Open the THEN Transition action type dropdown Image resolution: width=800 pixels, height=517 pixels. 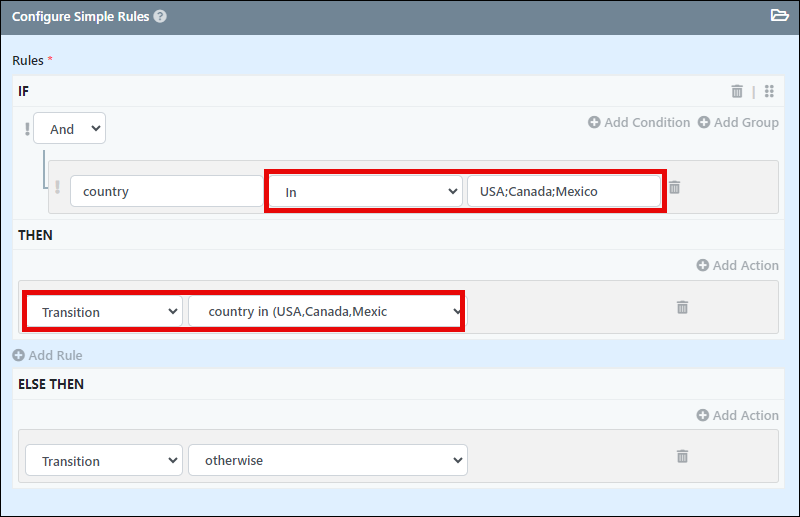[x=104, y=311]
